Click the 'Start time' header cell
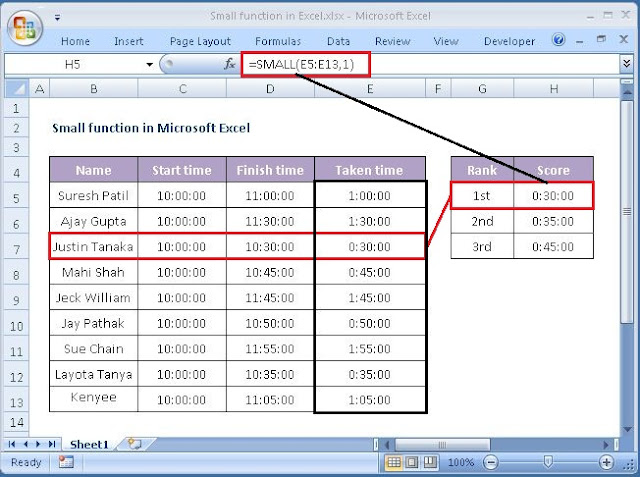 pos(182,170)
